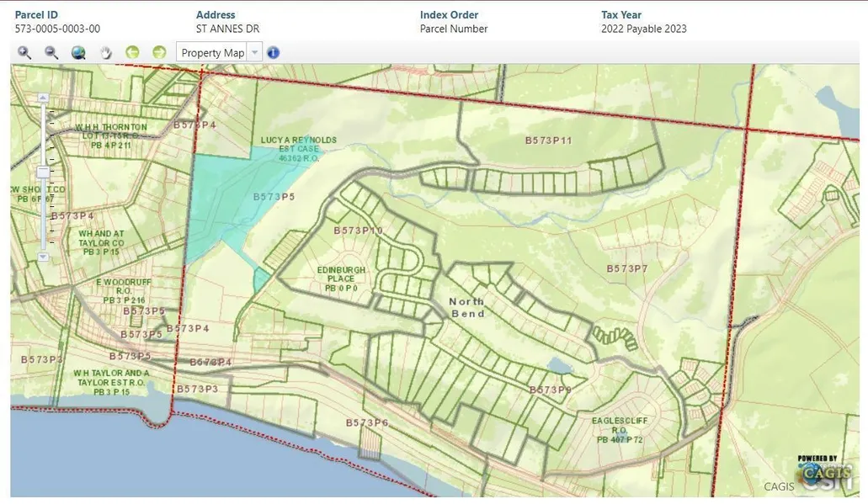Click the small pond near B573P9
Image resolution: width=868 pixels, height=504 pixels.
pyautogui.click(x=557, y=365)
